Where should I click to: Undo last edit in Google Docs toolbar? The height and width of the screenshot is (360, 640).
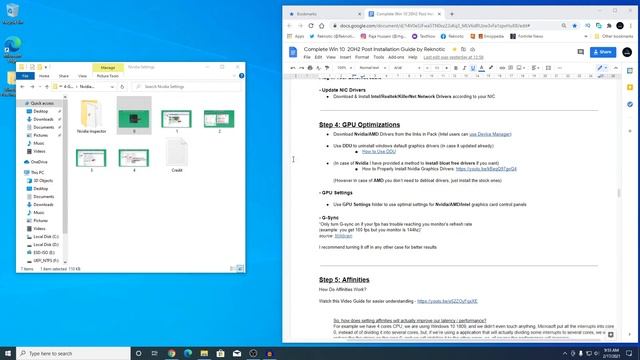pyautogui.click(x=293, y=68)
